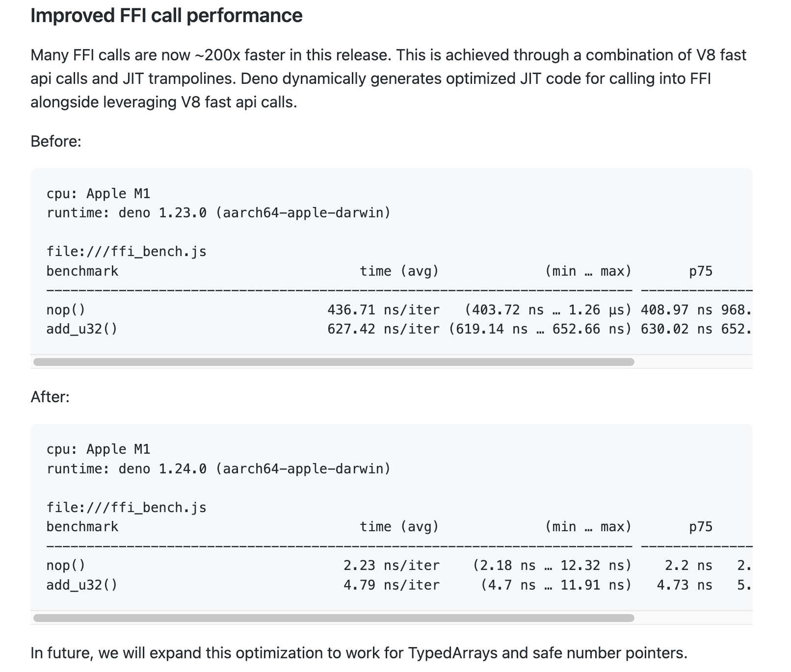The height and width of the screenshot is (672, 791).
Task: Click 'time (avg)' header in After table
Action: [x=399, y=527]
